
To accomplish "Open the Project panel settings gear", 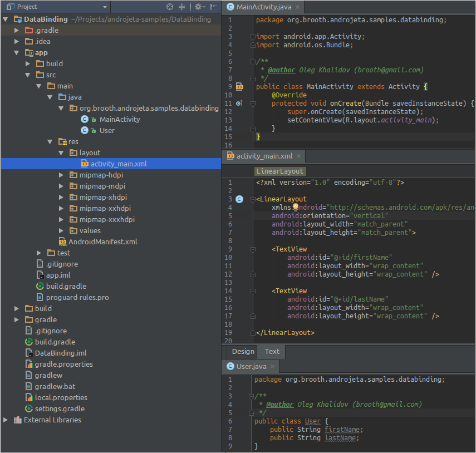I will point(198,7).
